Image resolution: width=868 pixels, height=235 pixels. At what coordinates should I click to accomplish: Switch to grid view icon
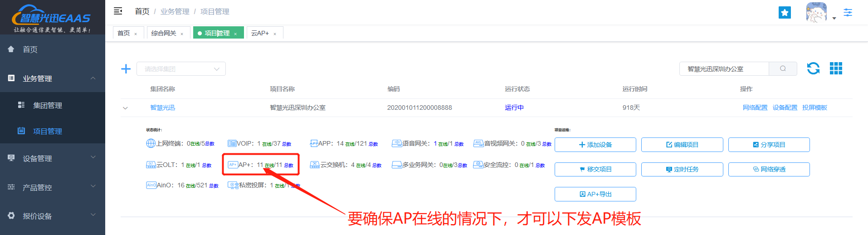[836, 69]
